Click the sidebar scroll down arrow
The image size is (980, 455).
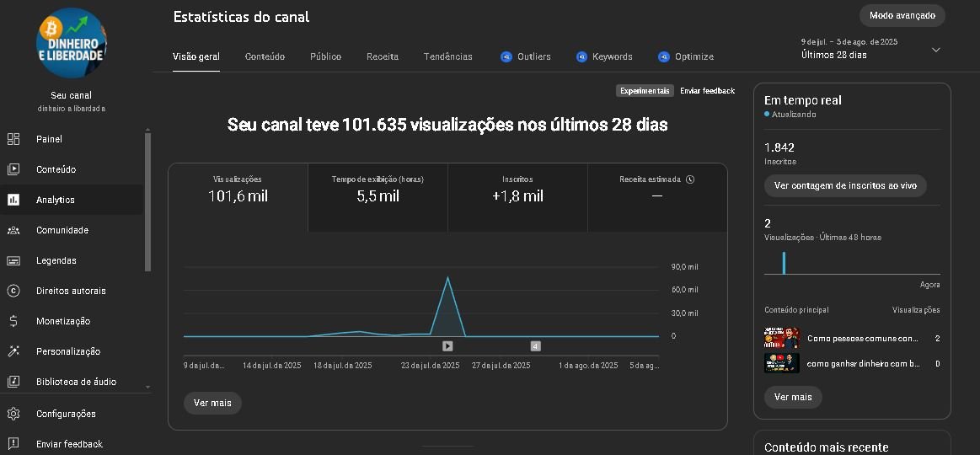[x=147, y=388]
